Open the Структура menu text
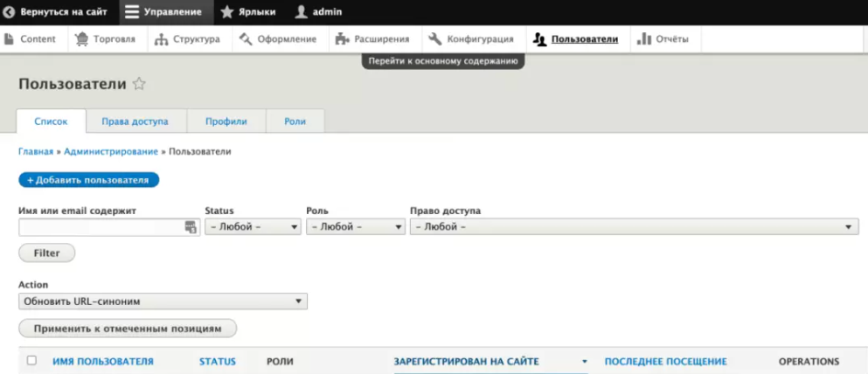This screenshot has height=374, width=868. pyautogui.click(x=197, y=39)
